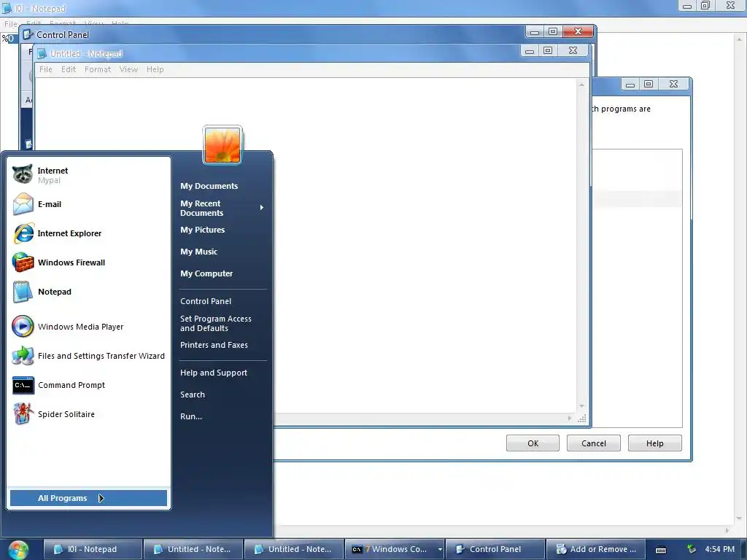Click OK in the dialog

pos(533,443)
